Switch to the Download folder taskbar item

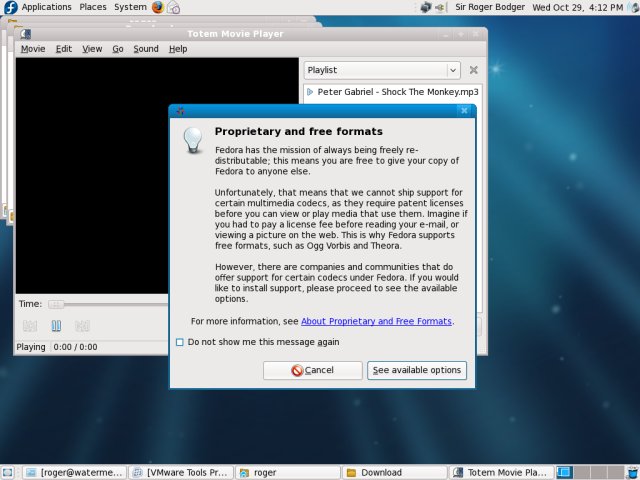pyautogui.click(x=395, y=473)
